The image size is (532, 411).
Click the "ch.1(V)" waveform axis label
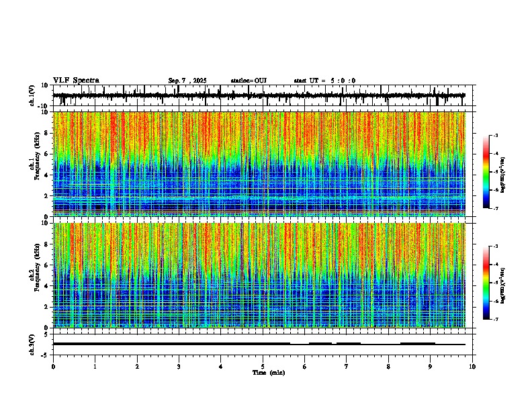(32, 95)
